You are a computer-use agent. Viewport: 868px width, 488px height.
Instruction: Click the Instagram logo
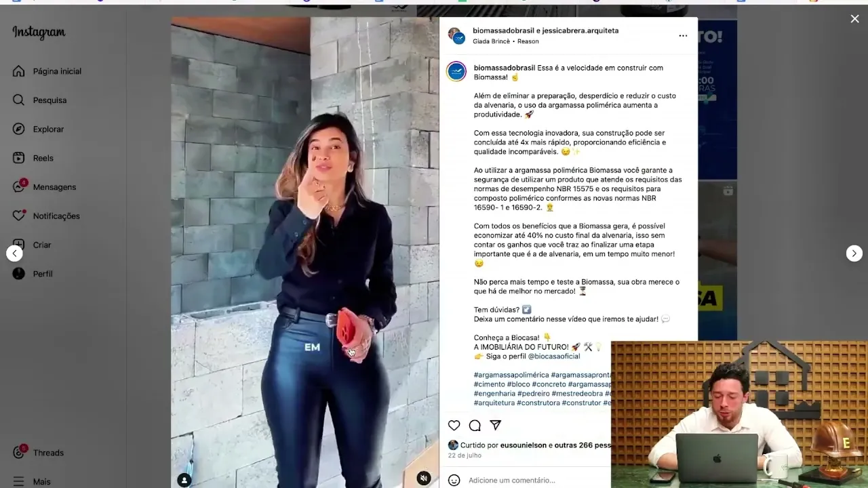tap(39, 33)
